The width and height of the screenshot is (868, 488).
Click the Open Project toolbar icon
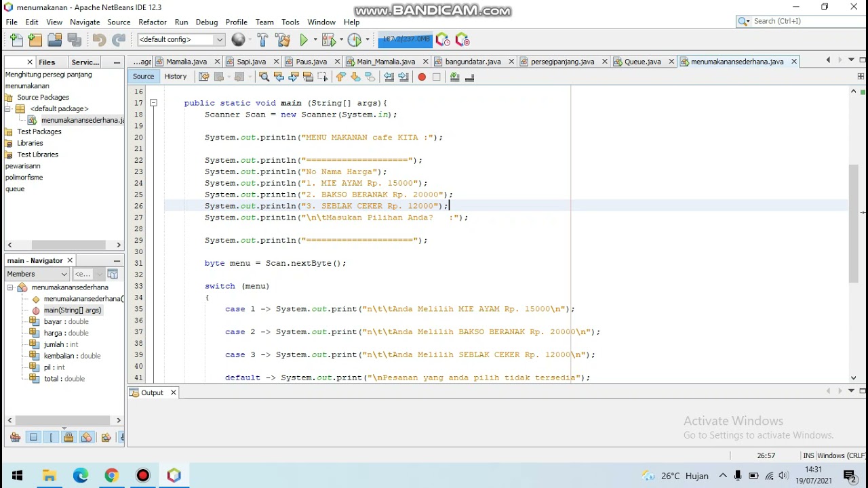54,40
